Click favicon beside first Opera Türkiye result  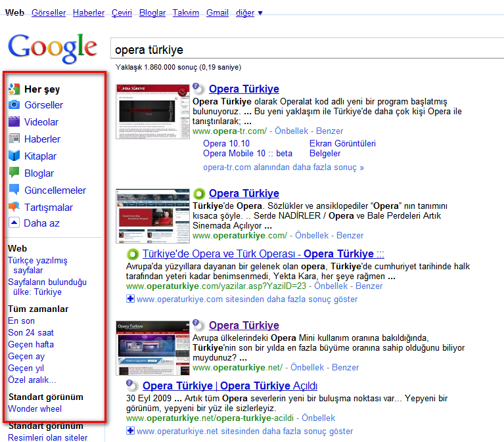198,89
